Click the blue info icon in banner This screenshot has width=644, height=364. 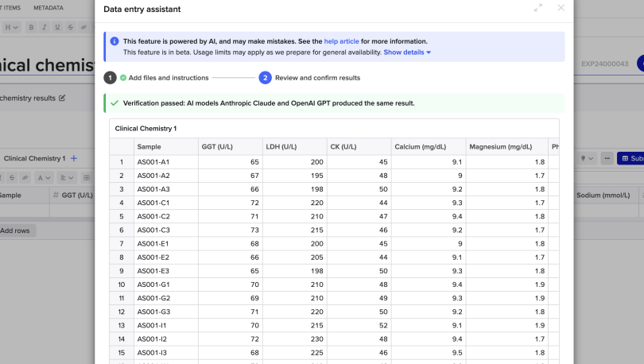click(114, 41)
